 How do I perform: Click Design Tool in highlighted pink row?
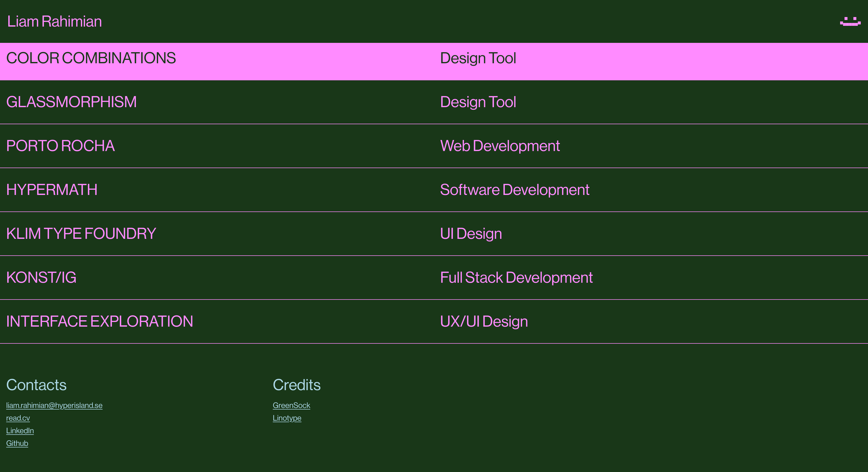[478, 58]
